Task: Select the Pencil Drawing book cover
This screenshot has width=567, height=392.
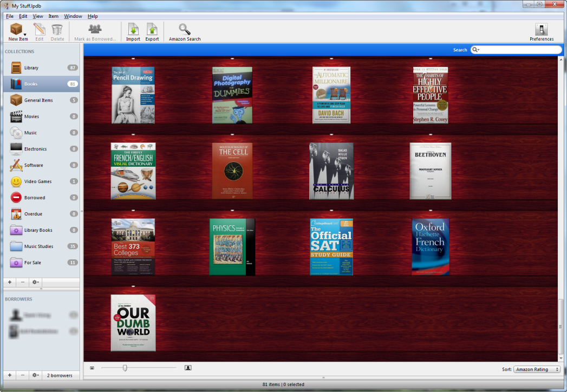Action: point(133,95)
